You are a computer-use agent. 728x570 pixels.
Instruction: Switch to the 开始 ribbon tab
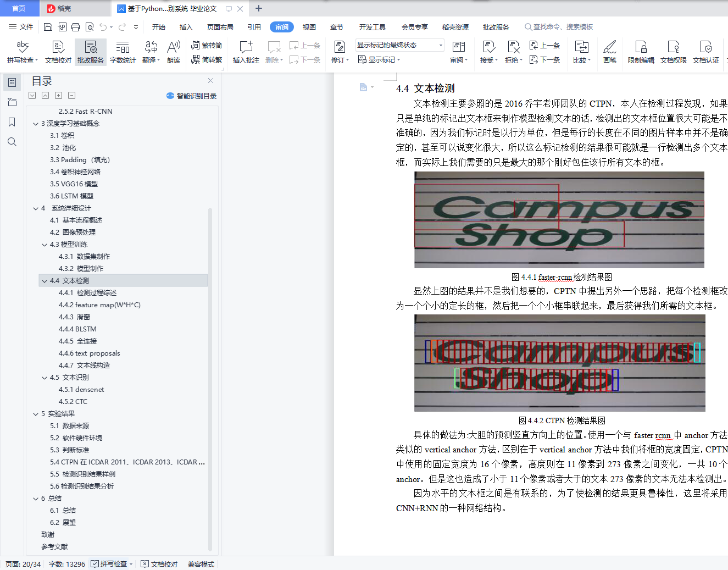(x=159, y=27)
